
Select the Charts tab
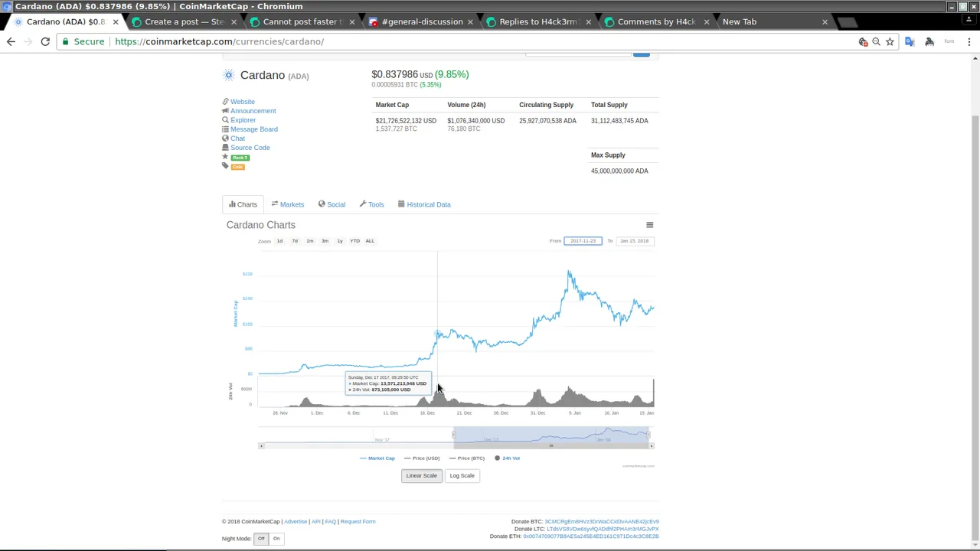click(243, 204)
